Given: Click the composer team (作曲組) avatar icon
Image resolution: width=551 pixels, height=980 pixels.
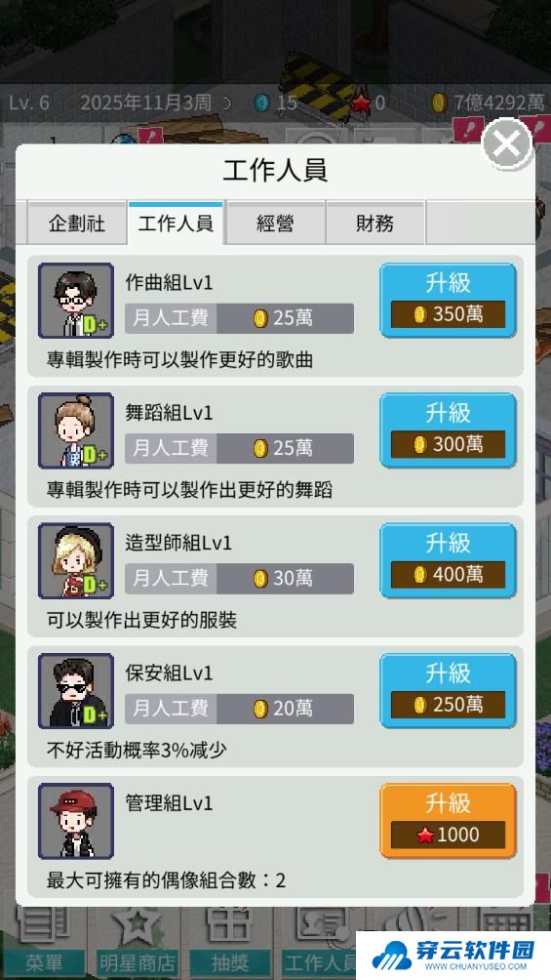Looking at the screenshot, I should coord(76,301).
